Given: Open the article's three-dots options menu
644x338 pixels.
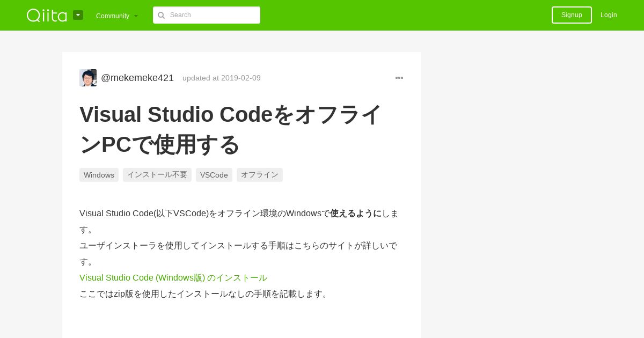Looking at the screenshot, I should 399,78.
